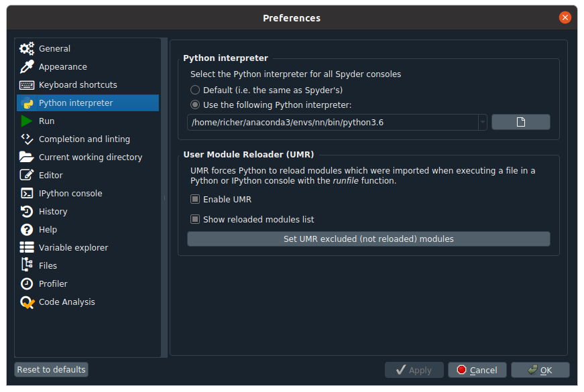Toggle Show reloaded modules list checkbox
Viewport: 584px width, 392px height.
click(x=195, y=219)
